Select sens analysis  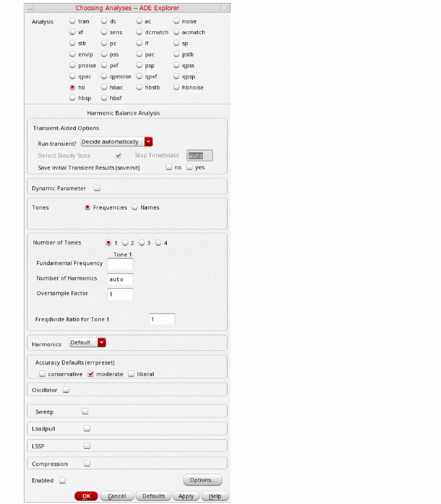[x=104, y=32]
